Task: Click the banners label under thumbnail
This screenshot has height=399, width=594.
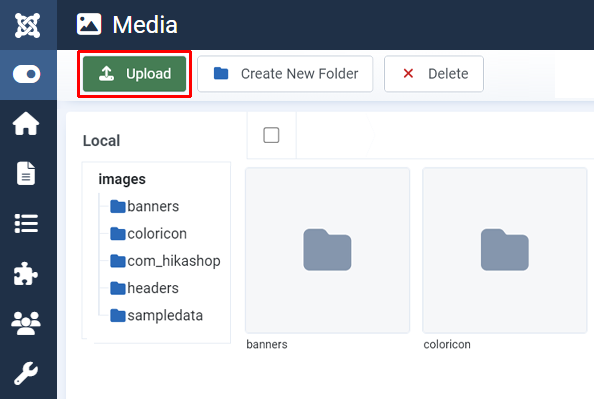Action: point(267,344)
